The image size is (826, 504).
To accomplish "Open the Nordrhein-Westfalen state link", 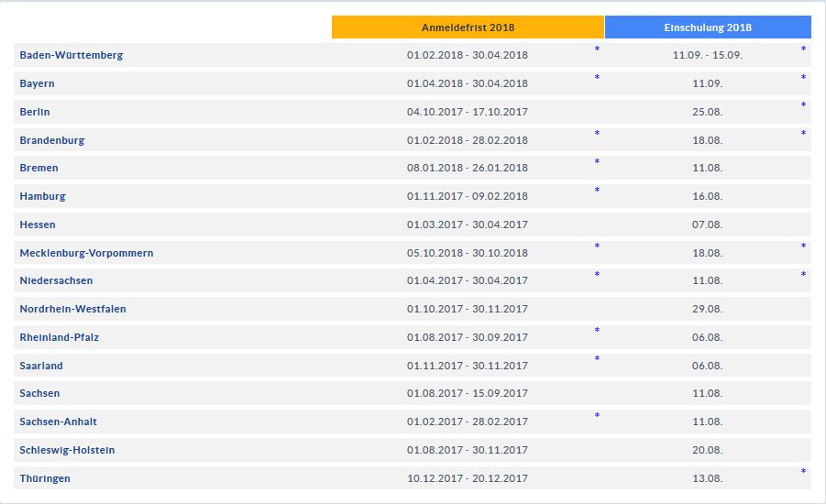I will click(72, 309).
